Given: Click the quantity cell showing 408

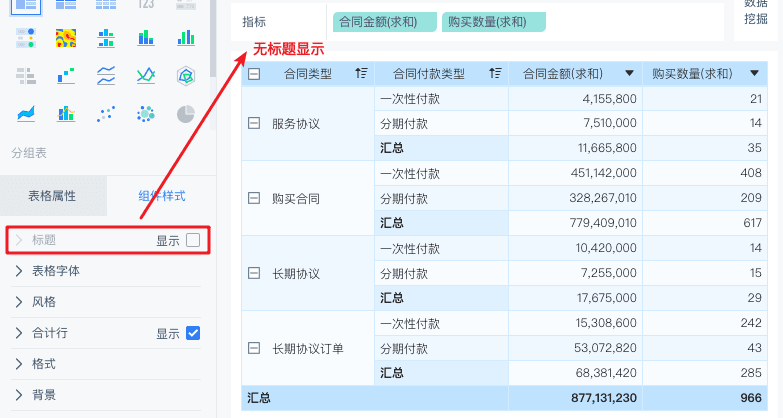Looking at the screenshot, I should (x=705, y=173).
